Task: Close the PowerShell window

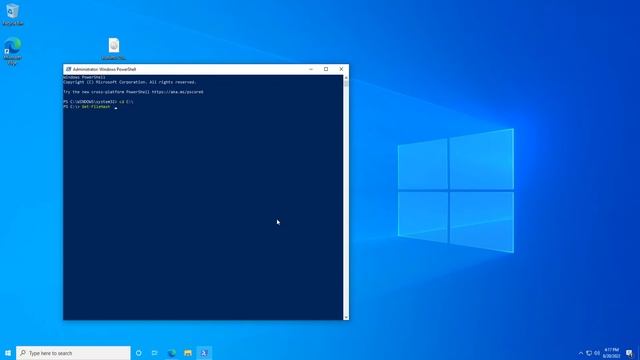Action: (x=341, y=69)
